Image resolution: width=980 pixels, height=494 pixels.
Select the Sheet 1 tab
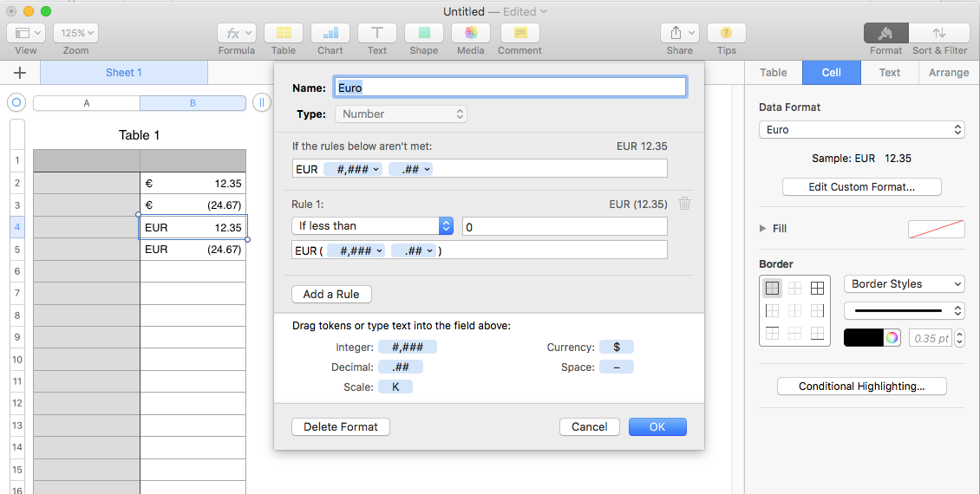[124, 73]
